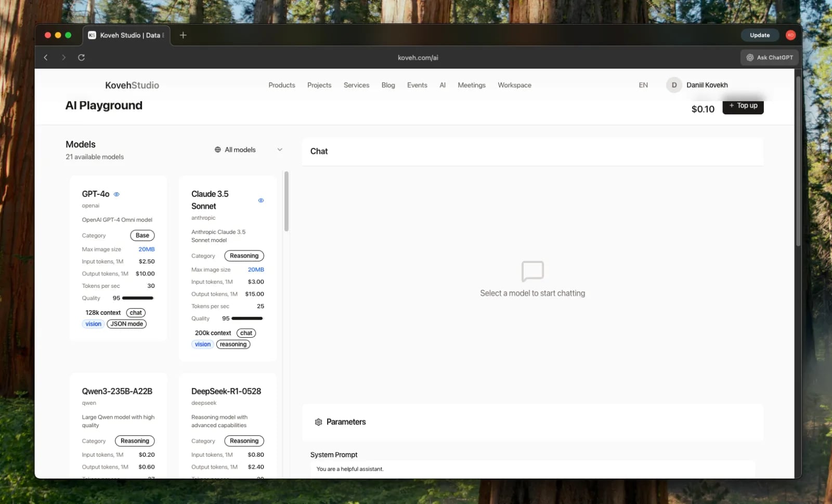This screenshot has width=832, height=504.
Task: Open the EN language selector
Action: (x=643, y=85)
